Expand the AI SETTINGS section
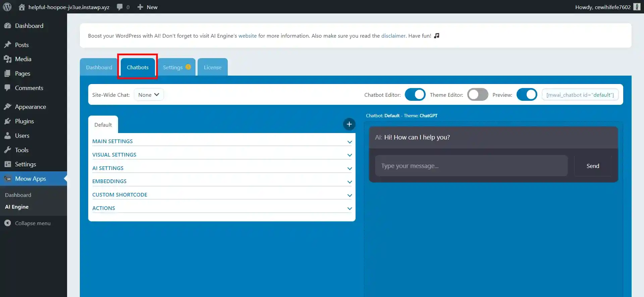644x297 pixels. (222, 168)
